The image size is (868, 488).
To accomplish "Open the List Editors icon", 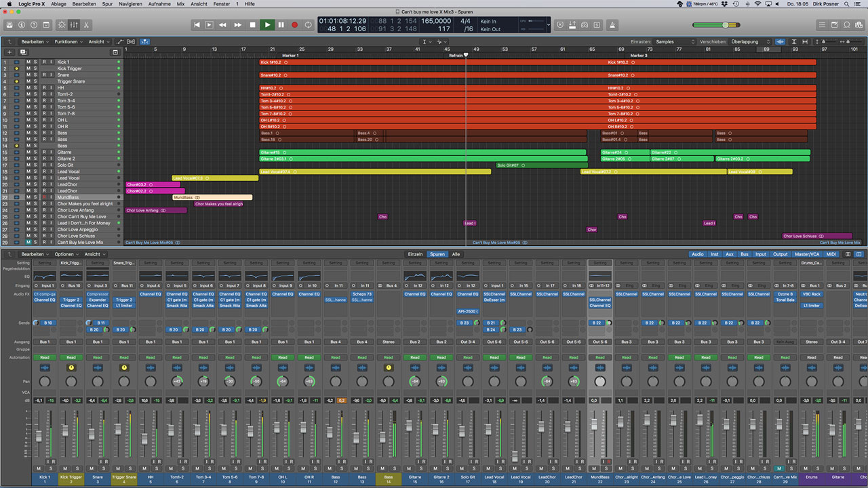I will click(x=822, y=25).
